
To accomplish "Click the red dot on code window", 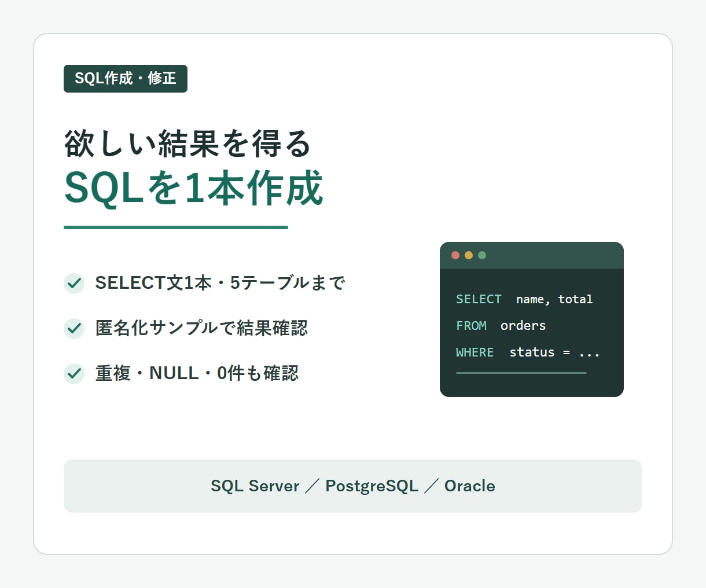I will coord(455,255).
